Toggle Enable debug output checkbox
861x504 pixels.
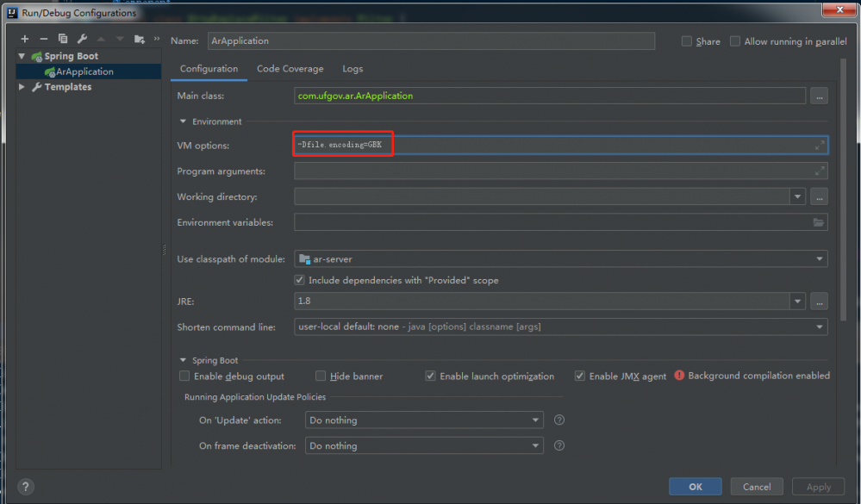[184, 376]
